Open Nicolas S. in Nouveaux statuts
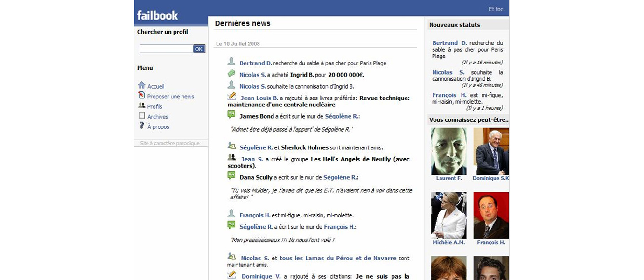 click(448, 72)
